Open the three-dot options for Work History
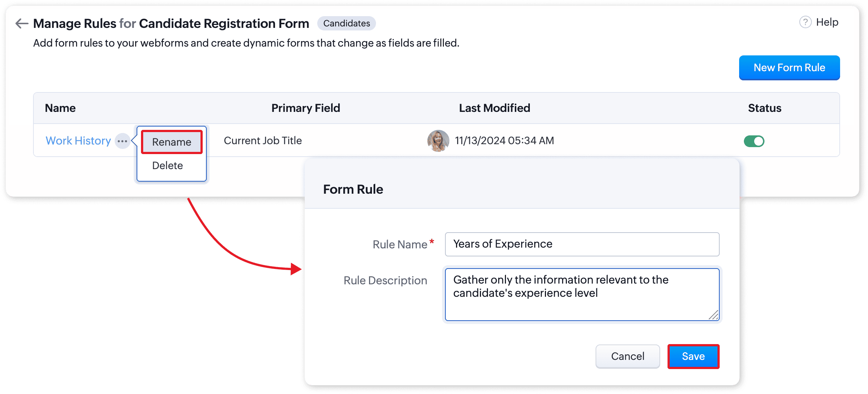868x394 pixels. [122, 141]
